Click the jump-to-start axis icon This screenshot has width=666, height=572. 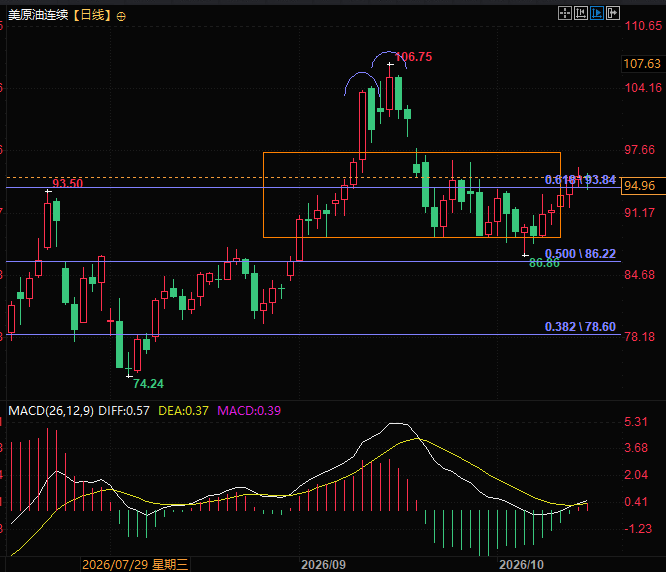581,13
